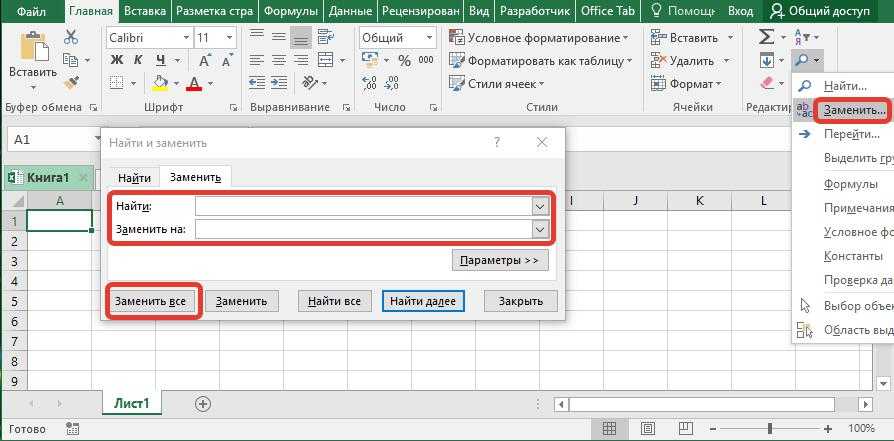Click the AutoSum sigma icon
894x441 pixels.
pyautogui.click(x=767, y=37)
